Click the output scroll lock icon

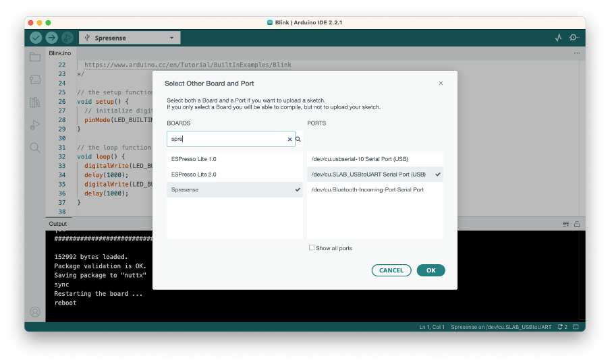point(577,224)
